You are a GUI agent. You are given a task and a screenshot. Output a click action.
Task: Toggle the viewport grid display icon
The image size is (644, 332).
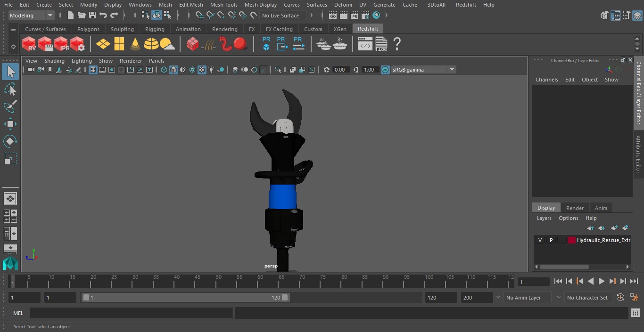[93, 70]
